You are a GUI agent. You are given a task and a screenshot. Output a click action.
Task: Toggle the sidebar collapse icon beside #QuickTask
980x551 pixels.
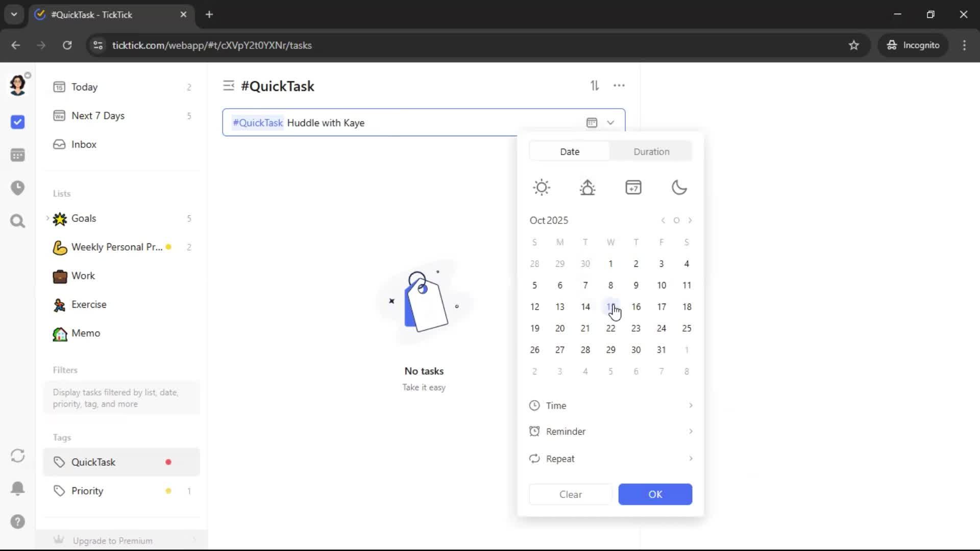pyautogui.click(x=228, y=86)
